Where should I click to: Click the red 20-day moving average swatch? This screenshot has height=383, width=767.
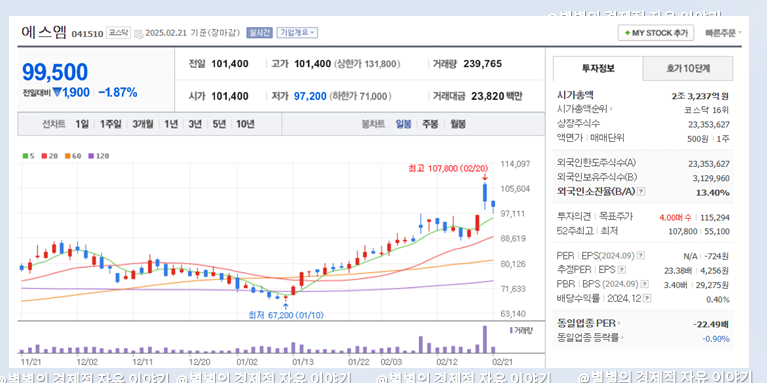(x=44, y=156)
